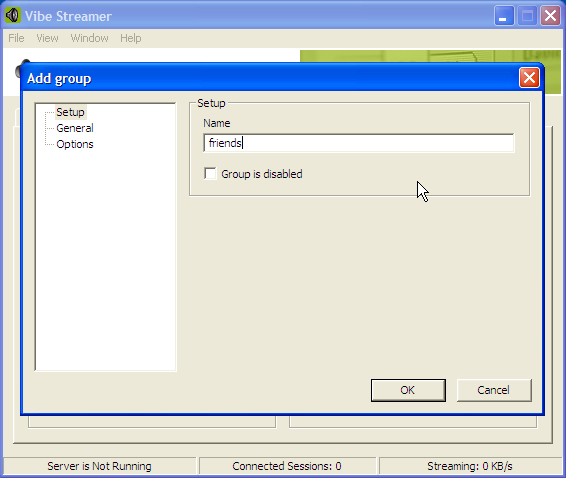Click the Streaming KB/s status panel
Image resolution: width=566 pixels, height=478 pixels.
click(470, 466)
